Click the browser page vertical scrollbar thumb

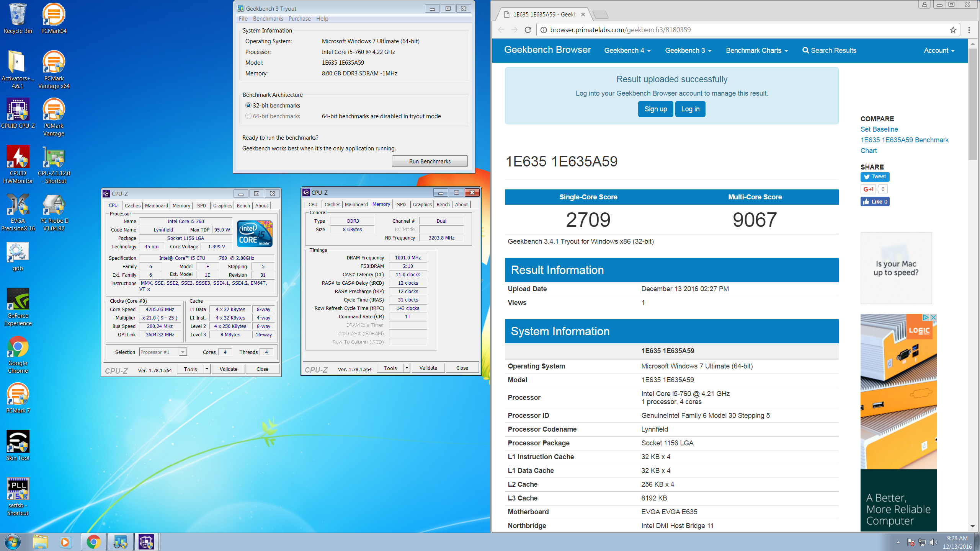coord(973,103)
